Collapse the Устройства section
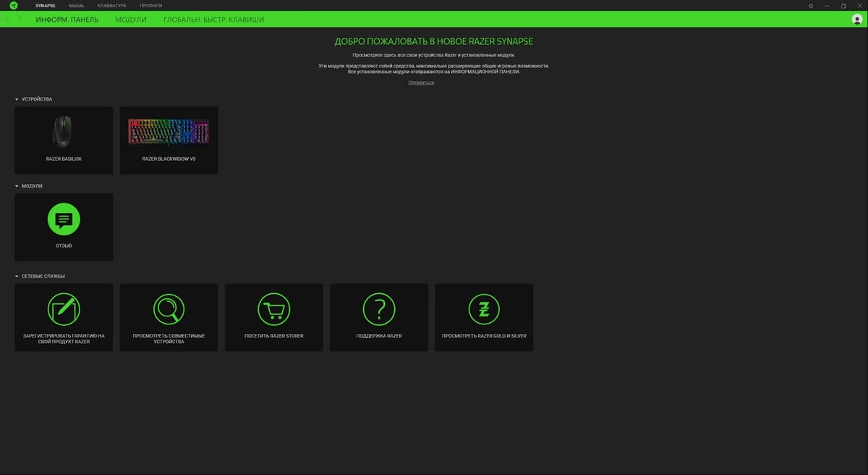Viewport: 868px width, 475px height. coord(17,99)
